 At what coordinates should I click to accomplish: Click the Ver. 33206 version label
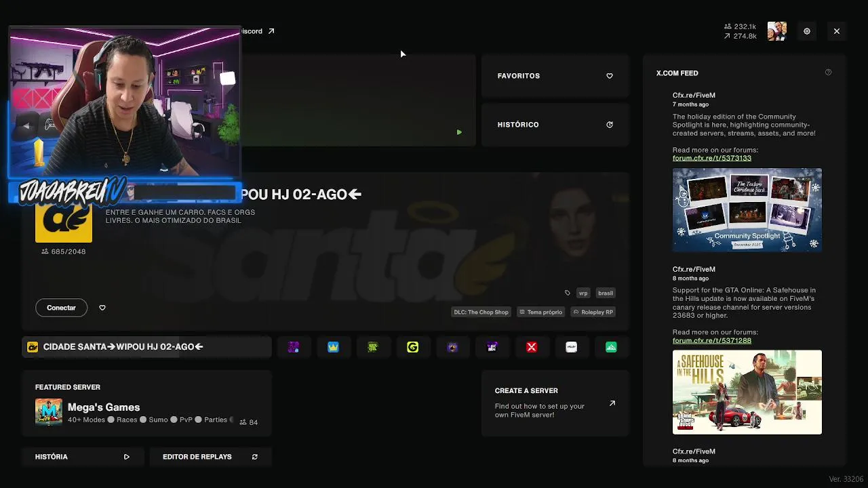pyautogui.click(x=846, y=479)
